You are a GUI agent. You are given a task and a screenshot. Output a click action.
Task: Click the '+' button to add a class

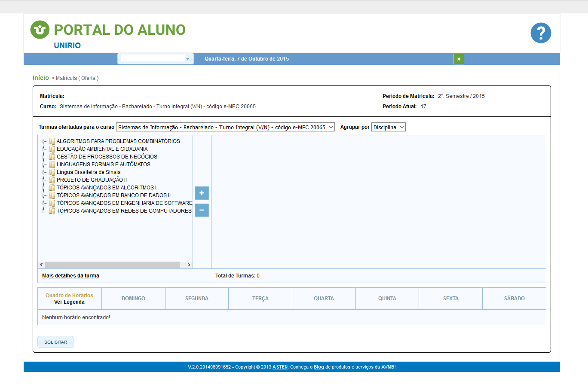click(x=202, y=193)
